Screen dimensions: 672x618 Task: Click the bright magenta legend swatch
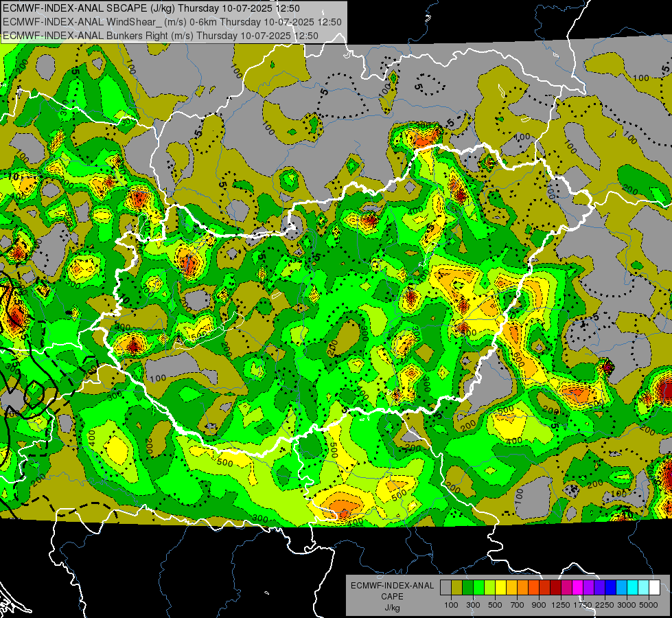tap(577, 587)
